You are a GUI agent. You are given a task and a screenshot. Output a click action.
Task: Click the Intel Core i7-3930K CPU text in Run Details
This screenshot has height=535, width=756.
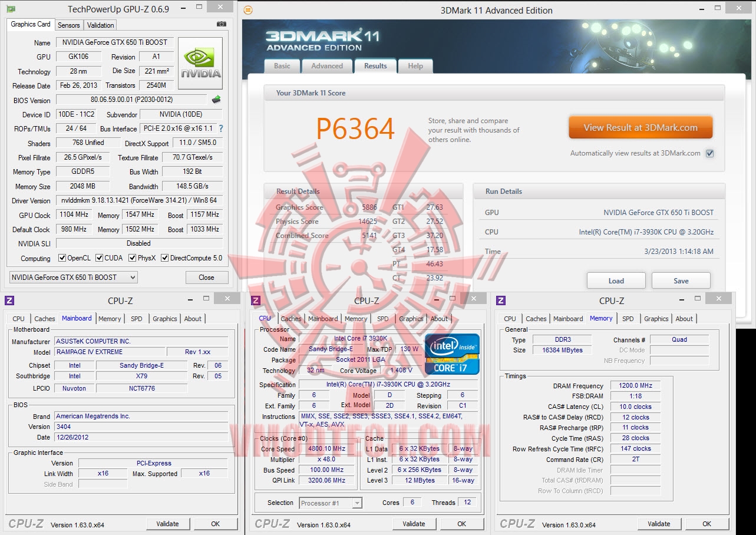coord(646,232)
